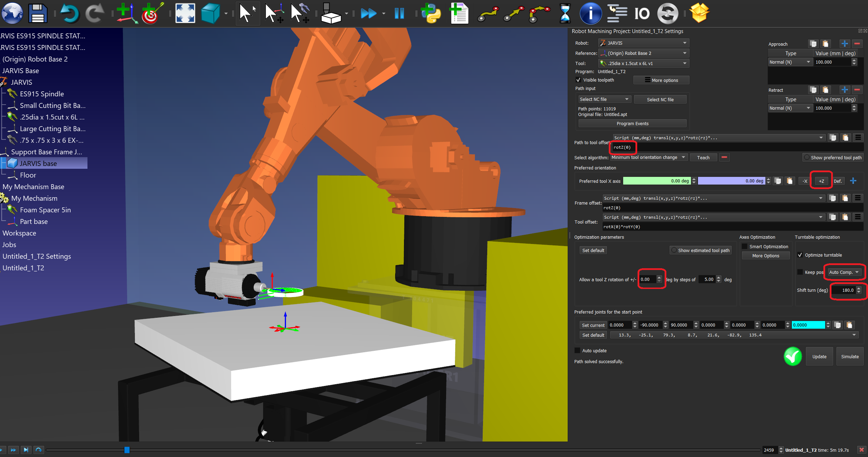Select Untitled_1_T2 Settings in the tree
The width and height of the screenshot is (868, 457).
(x=37, y=256)
